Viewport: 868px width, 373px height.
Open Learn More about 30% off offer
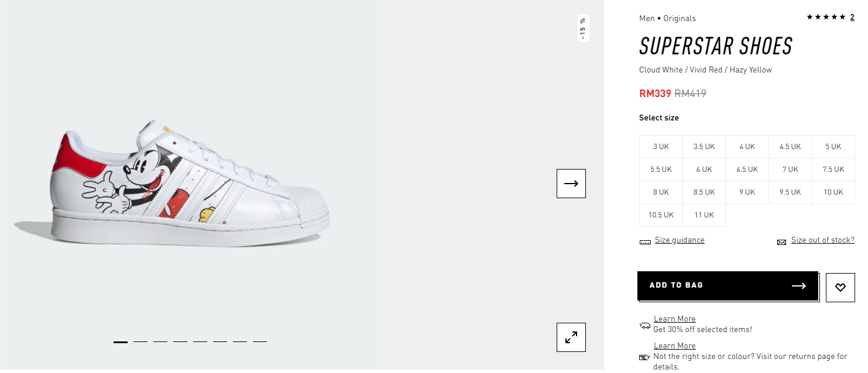click(x=674, y=319)
